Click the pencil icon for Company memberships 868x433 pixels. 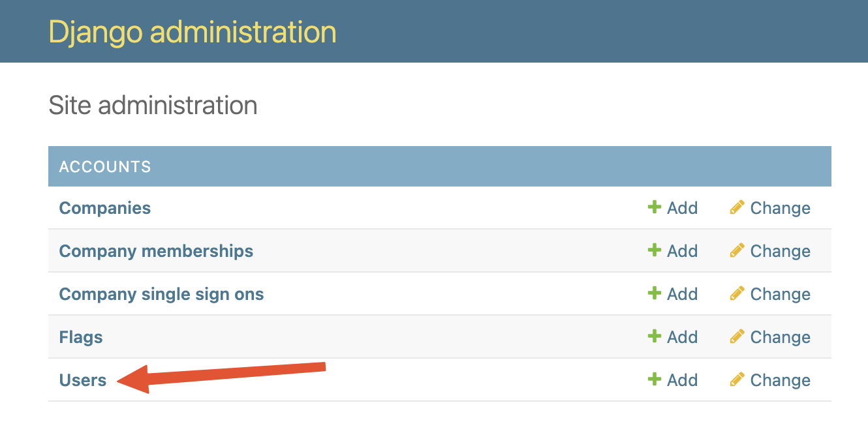point(737,250)
